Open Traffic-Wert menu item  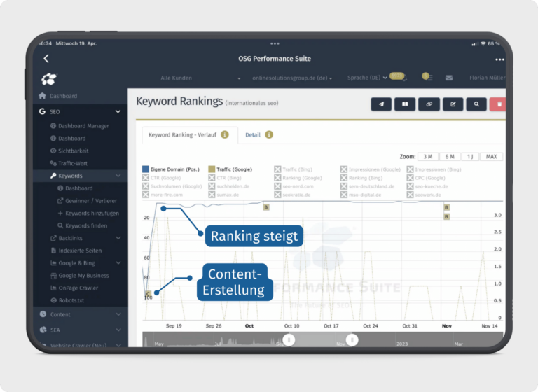(x=69, y=163)
